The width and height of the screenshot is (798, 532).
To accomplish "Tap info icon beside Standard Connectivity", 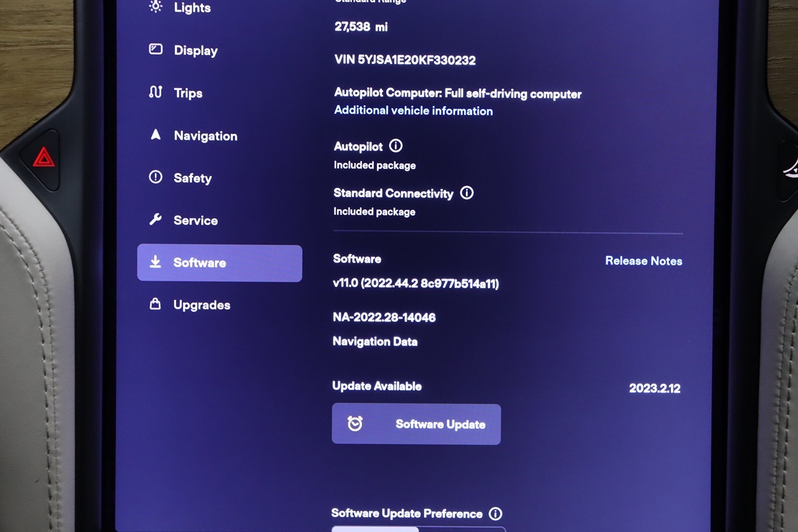I will tap(467, 193).
